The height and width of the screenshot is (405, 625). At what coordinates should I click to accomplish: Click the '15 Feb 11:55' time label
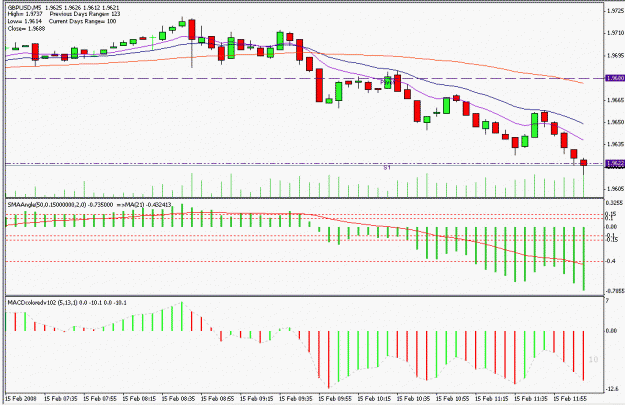[570, 398]
